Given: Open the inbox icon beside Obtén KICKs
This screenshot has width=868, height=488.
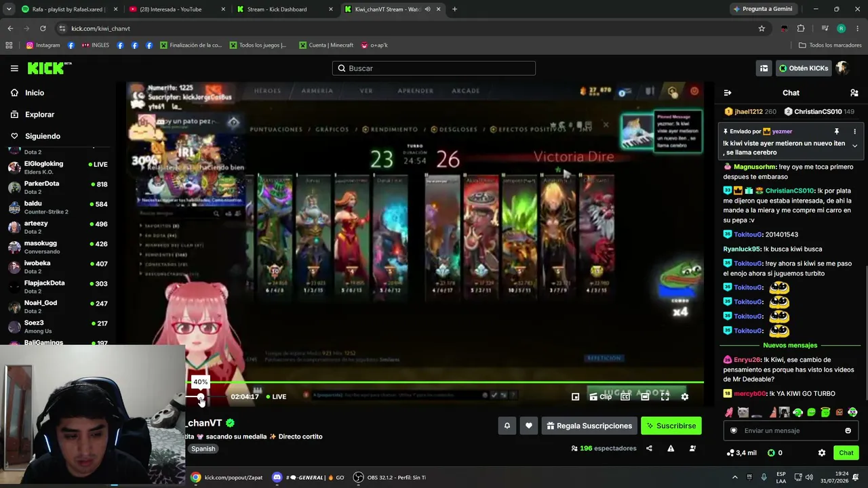Looking at the screenshot, I should (764, 68).
